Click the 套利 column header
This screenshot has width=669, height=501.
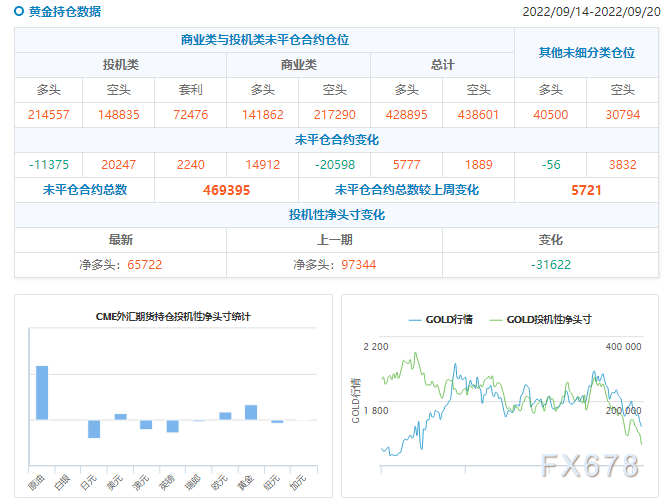pos(190,90)
